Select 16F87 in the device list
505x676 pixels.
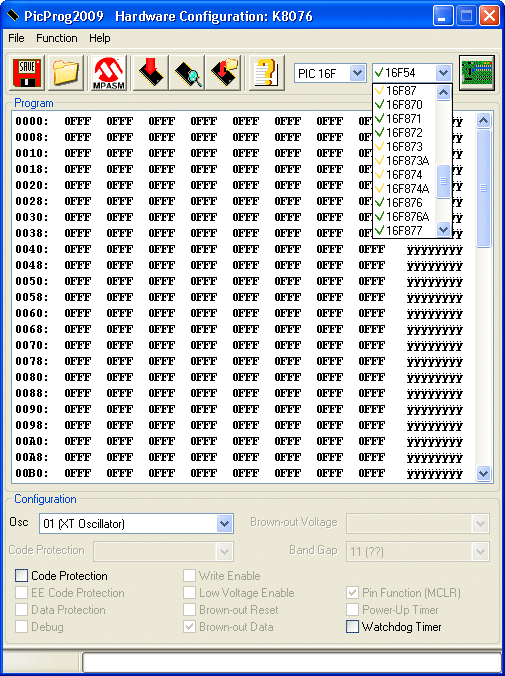tap(404, 91)
